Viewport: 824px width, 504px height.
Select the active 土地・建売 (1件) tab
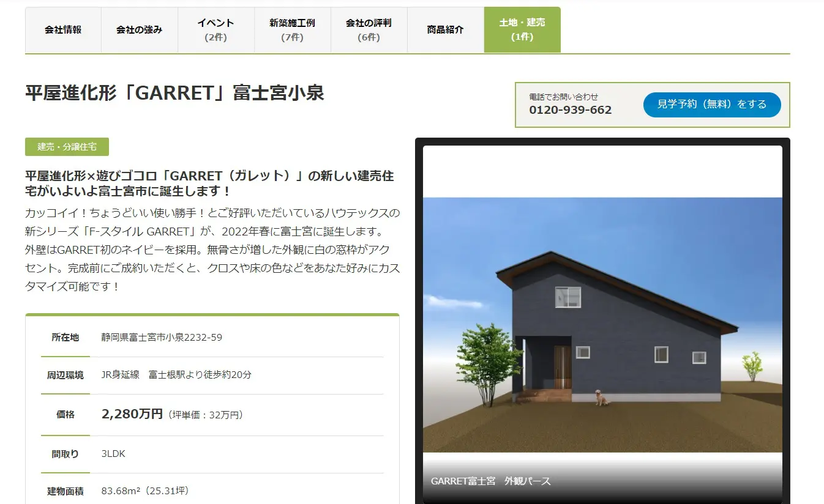[522, 30]
